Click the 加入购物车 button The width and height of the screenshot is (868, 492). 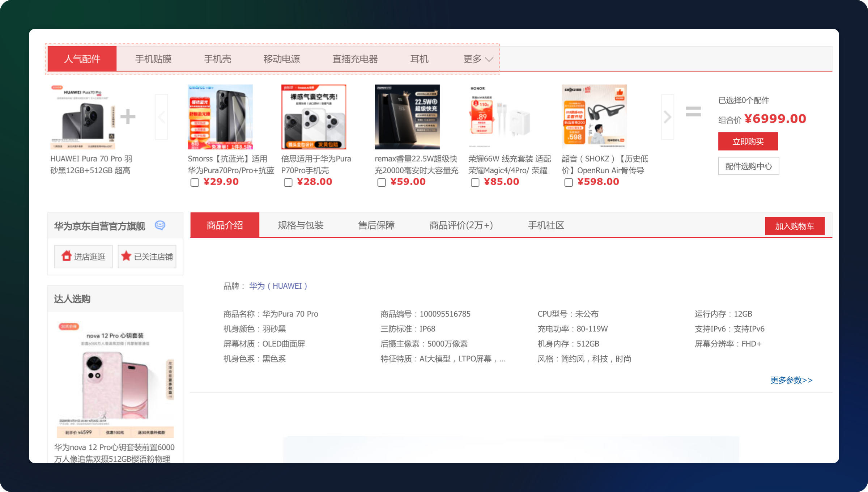click(795, 226)
